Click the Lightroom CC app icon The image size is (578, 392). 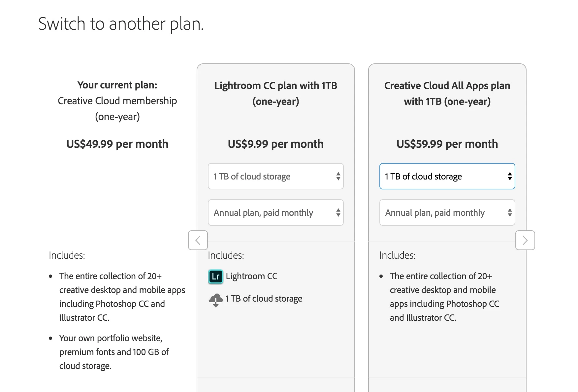pos(216,277)
